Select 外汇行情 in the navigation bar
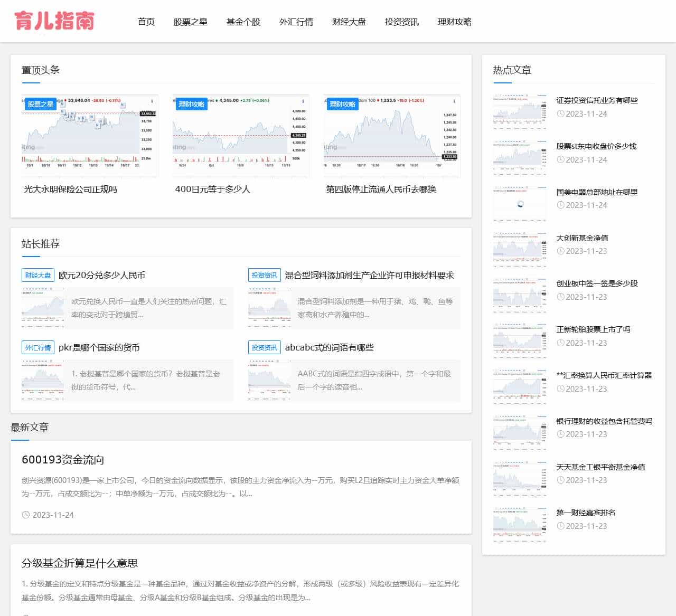The image size is (676, 616). point(296,22)
